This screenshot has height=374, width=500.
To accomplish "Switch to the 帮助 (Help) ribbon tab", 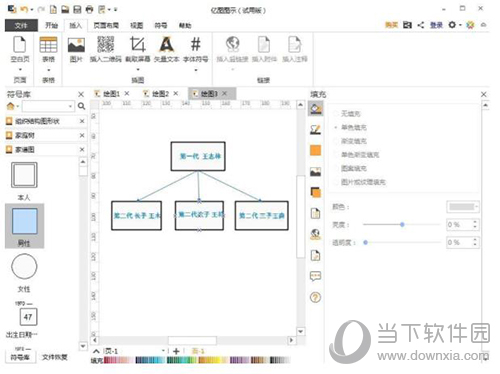I will [x=185, y=25].
